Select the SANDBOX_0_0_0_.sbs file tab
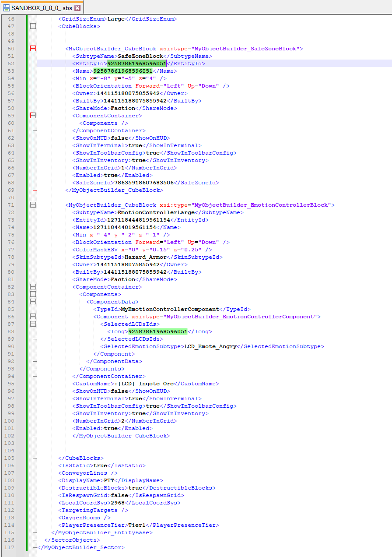 42,8
